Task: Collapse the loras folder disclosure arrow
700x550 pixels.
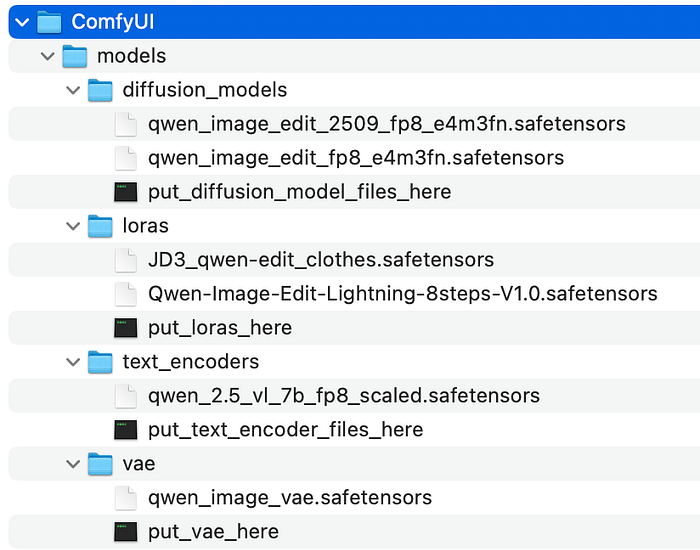Action: click(72, 226)
